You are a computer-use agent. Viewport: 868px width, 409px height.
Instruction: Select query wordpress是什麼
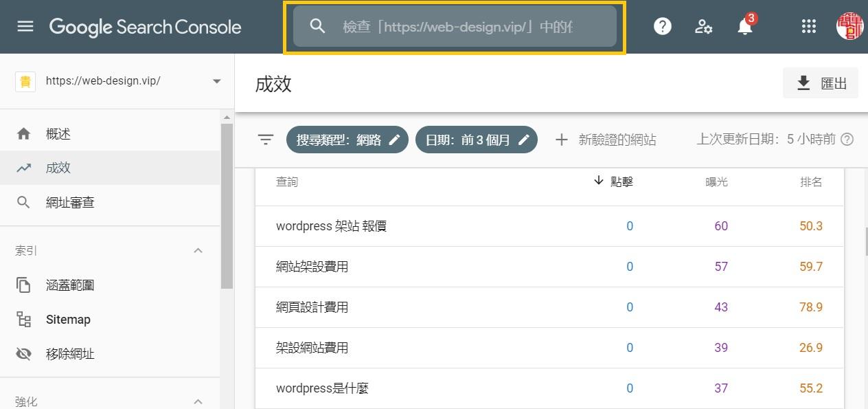pyautogui.click(x=322, y=388)
